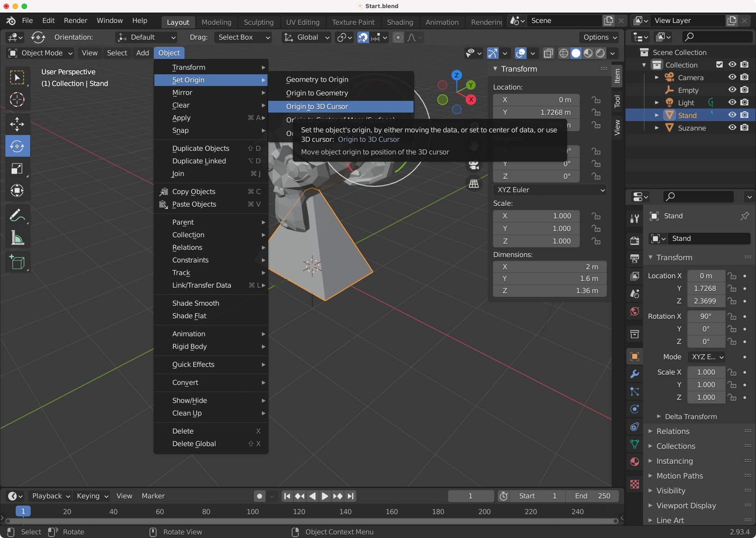
Task: Expand the Delta Transform section
Action: [x=691, y=416]
